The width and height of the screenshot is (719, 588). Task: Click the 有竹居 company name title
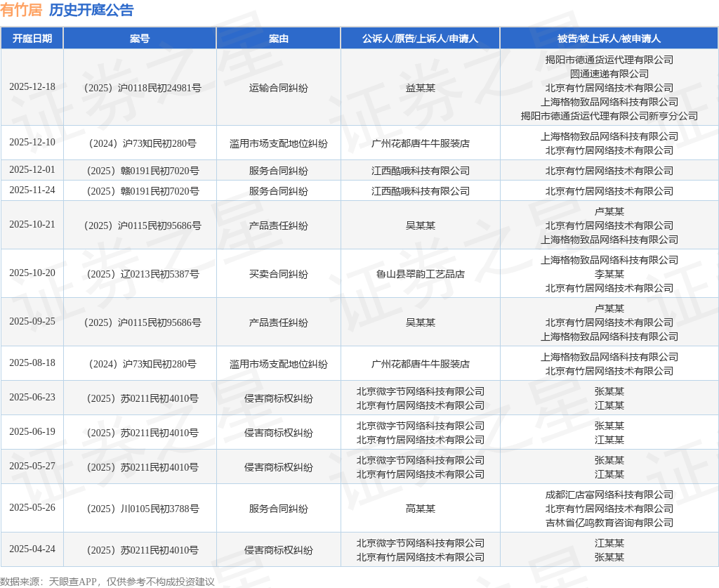21,10
